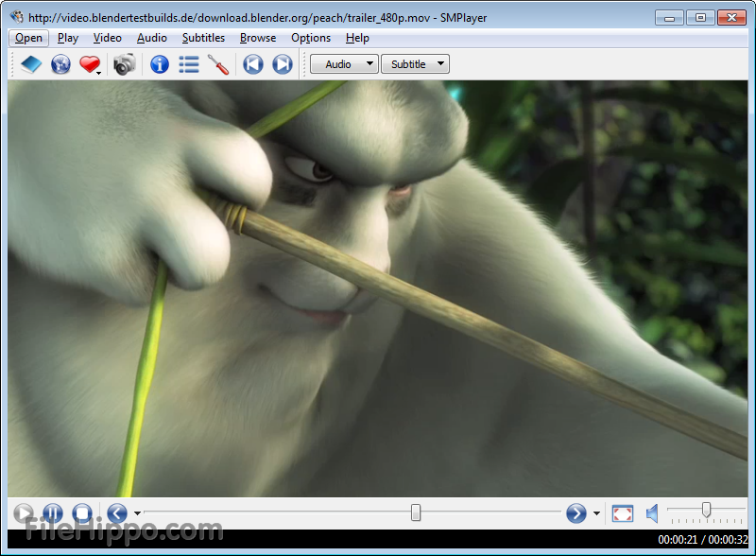This screenshot has width=756, height=556.
Task: Expand the forward options dropdown arrow
Action: [x=597, y=513]
